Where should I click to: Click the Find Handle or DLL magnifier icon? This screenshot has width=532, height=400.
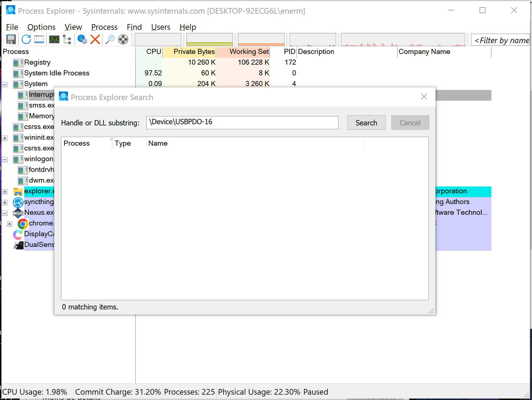tap(110, 39)
